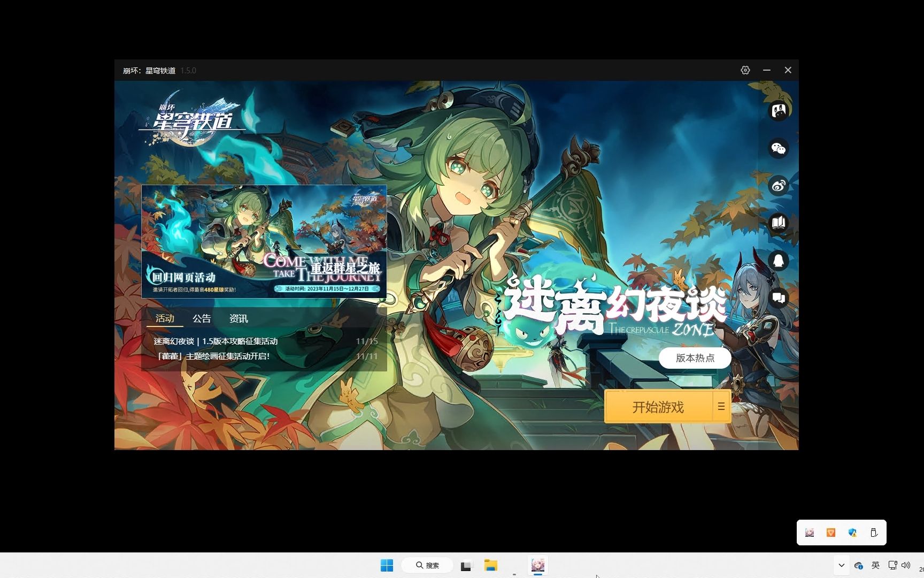Viewport: 924px width, 578px height.
Task: Open network status tray icon
Action: [x=892, y=565]
